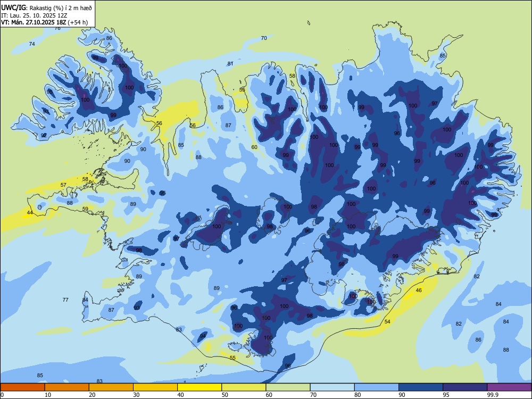This screenshot has width=532, height=399.
Task: Click the map value '57' on Snæfellsnes
Action: pos(63,185)
